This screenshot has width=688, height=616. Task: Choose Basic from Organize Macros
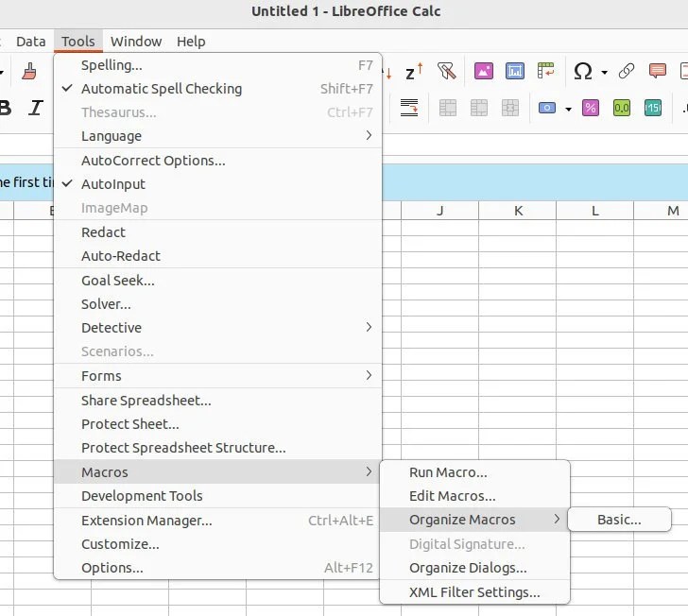[x=619, y=520]
